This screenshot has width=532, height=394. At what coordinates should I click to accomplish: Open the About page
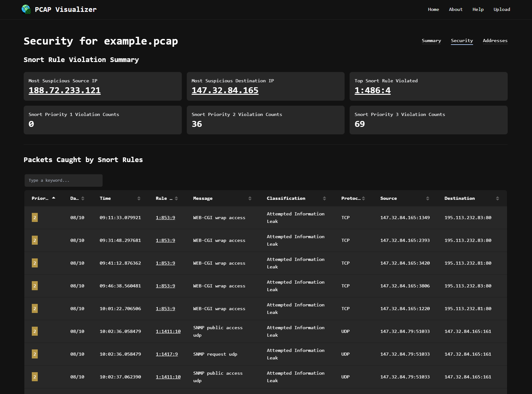coord(456,9)
